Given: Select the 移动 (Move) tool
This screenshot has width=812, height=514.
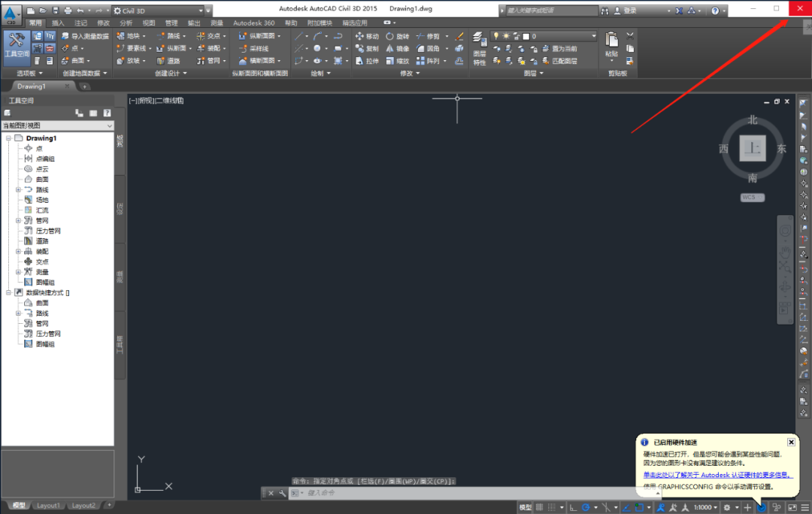Looking at the screenshot, I should 367,36.
